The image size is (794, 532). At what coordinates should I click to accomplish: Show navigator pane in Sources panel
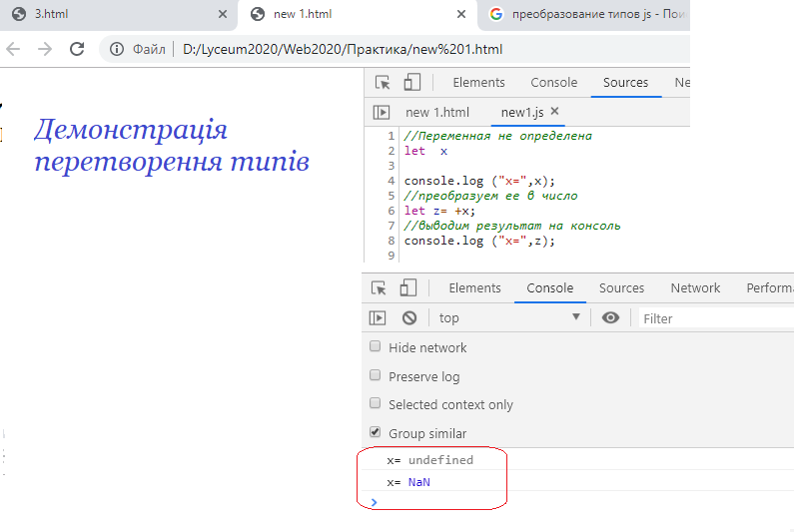(x=381, y=113)
